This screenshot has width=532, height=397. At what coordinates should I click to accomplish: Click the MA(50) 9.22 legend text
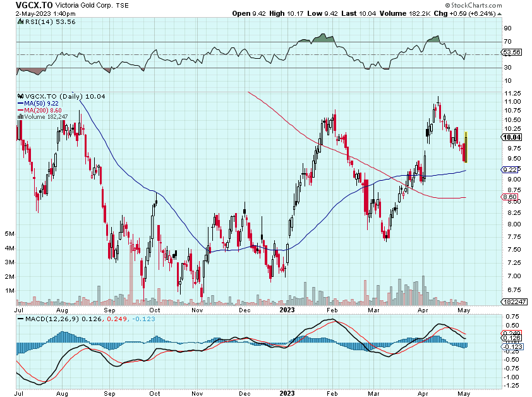tap(42, 104)
